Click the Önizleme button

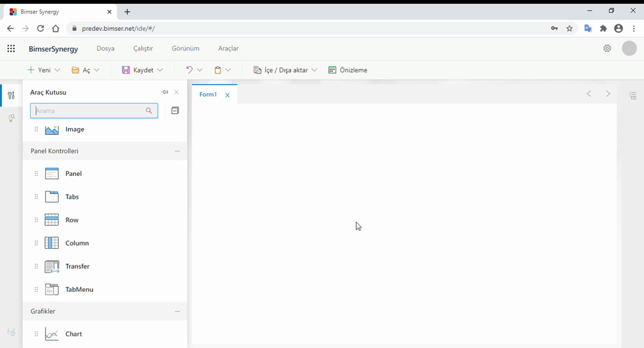(348, 70)
